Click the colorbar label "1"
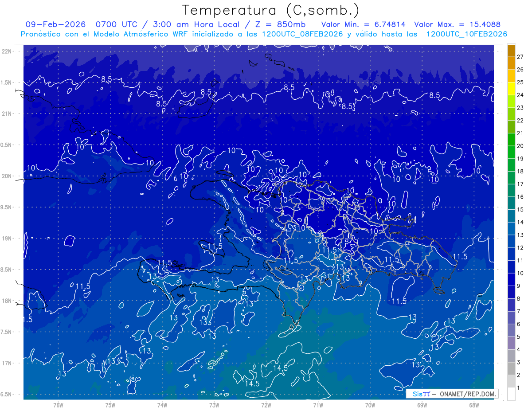The width and height of the screenshot is (532, 411). (x=519, y=388)
